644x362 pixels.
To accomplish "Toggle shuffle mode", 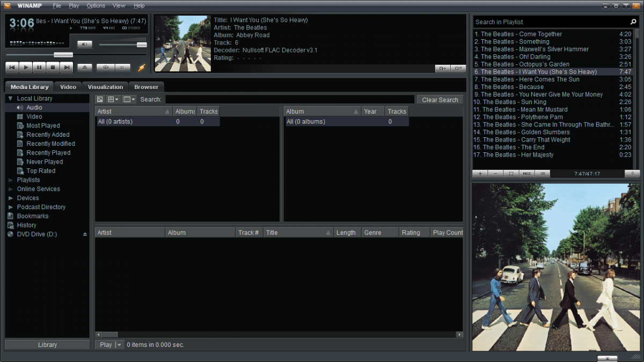I will [x=106, y=68].
